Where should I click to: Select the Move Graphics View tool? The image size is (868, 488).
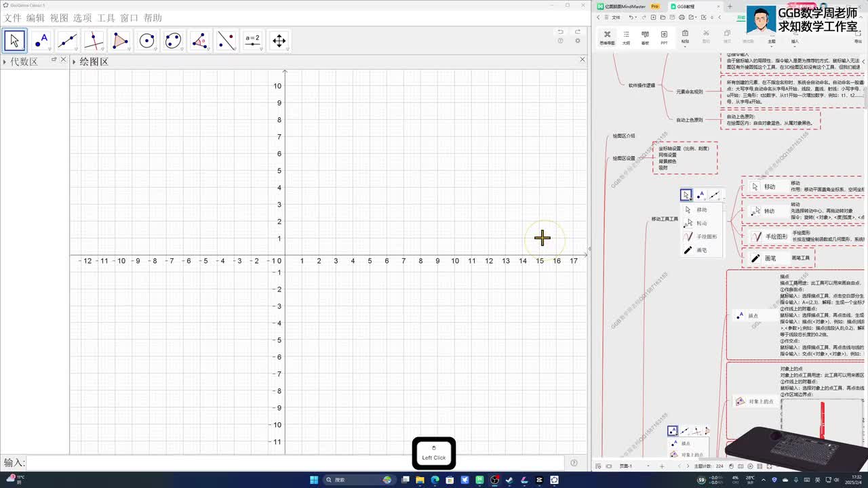click(279, 41)
